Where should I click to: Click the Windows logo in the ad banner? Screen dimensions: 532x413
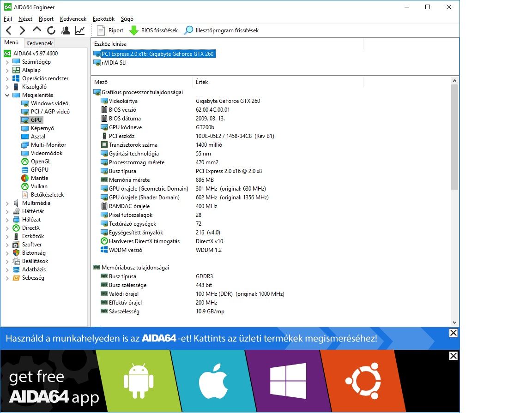tap(288, 381)
